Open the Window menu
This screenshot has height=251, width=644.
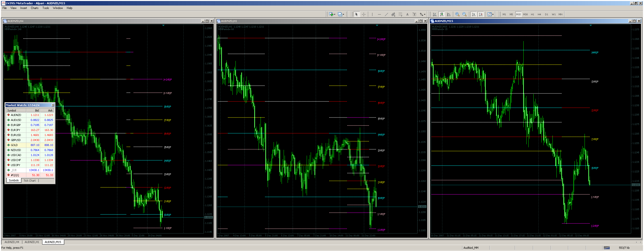coord(58,8)
